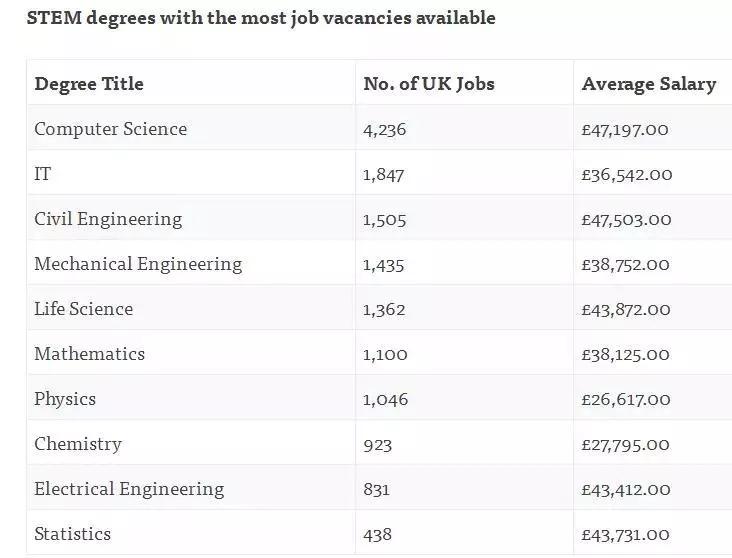Select the £43,731.00 salary cell
Screen dimensions: 732x558
(x=626, y=535)
